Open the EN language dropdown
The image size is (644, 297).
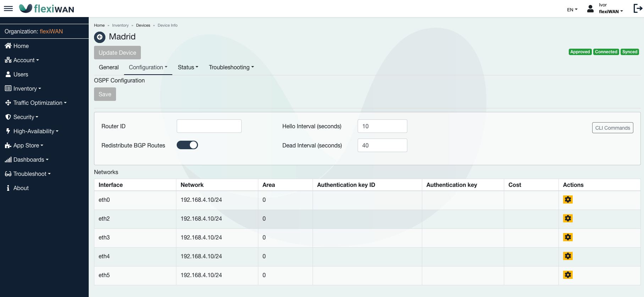572,10
